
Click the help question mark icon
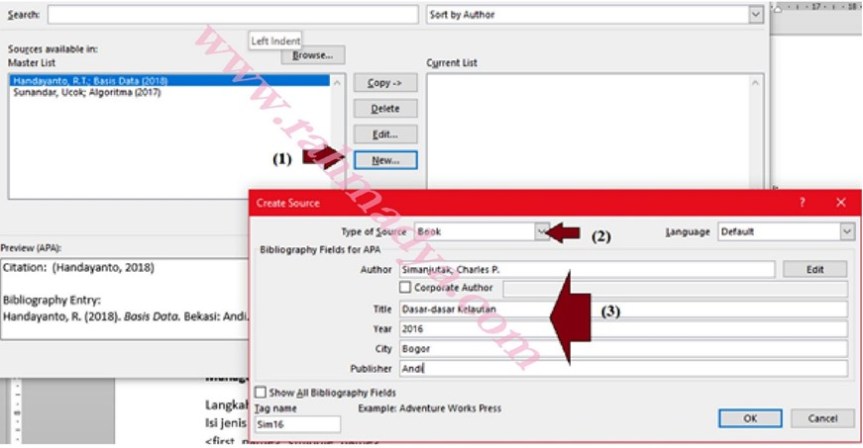802,202
